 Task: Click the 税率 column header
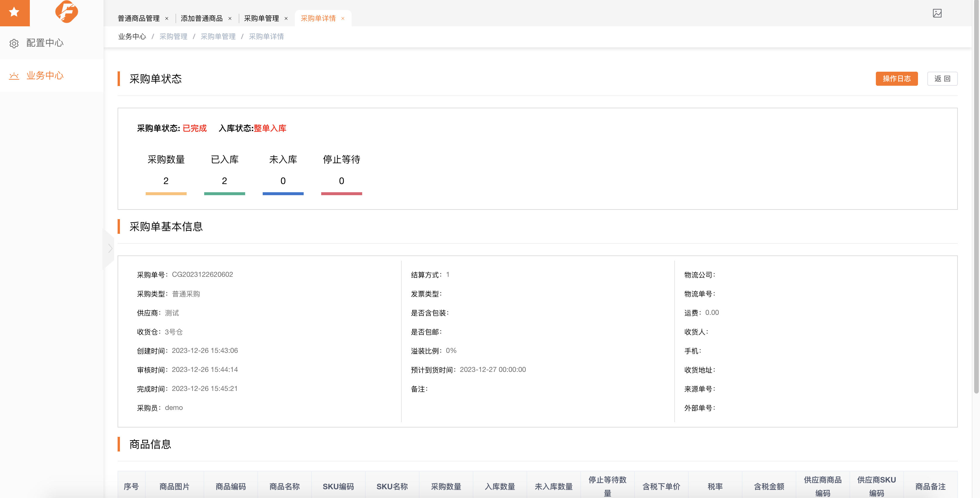pyautogui.click(x=715, y=487)
